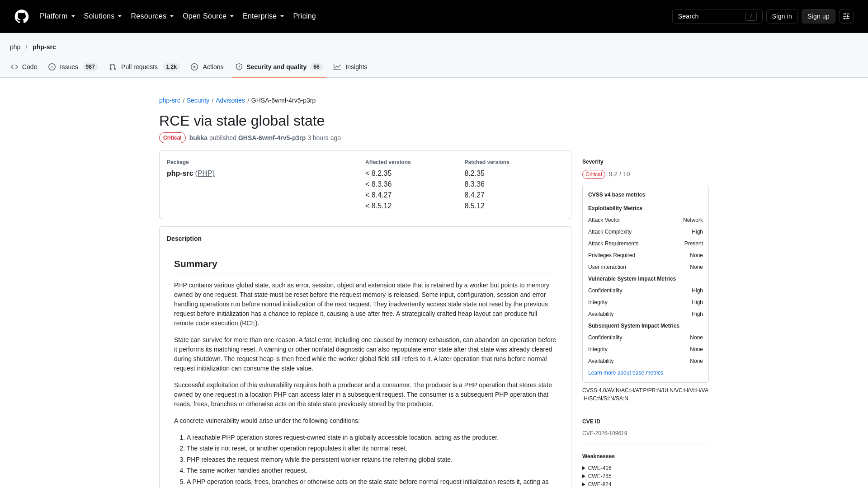Follow the Advisories breadcrumb link
Image resolution: width=868 pixels, height=488 pixels.
pyautogui.click(x=230, y=100)
